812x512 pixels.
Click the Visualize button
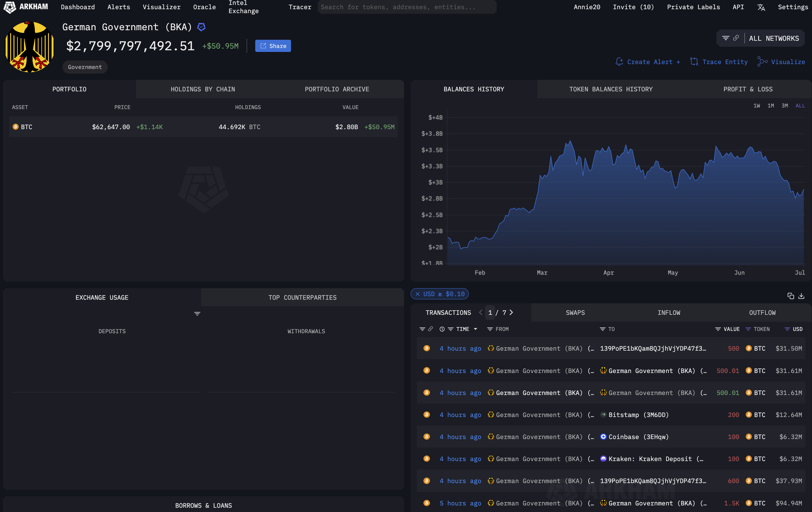coord(781,62)
